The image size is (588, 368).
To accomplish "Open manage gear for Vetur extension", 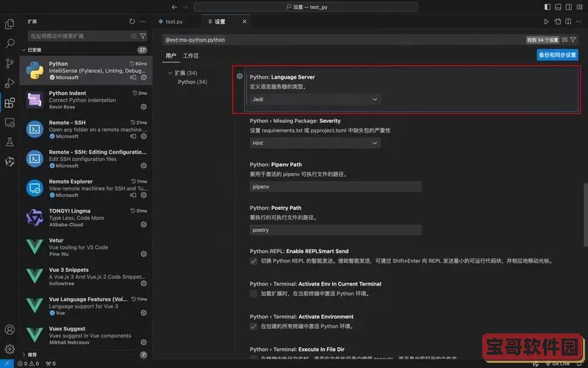I will point(143,254).
